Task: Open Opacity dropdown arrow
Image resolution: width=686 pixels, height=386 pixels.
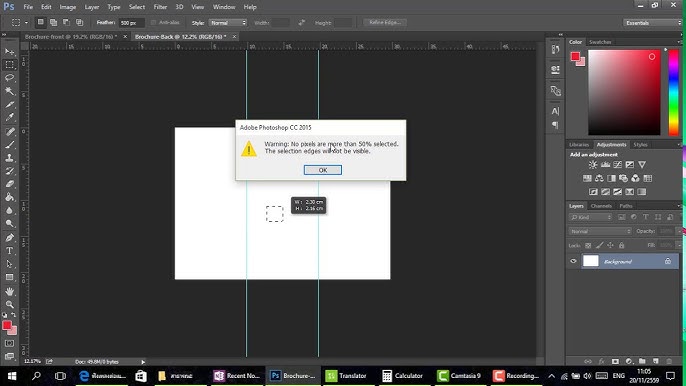Action: pos(679,231)
